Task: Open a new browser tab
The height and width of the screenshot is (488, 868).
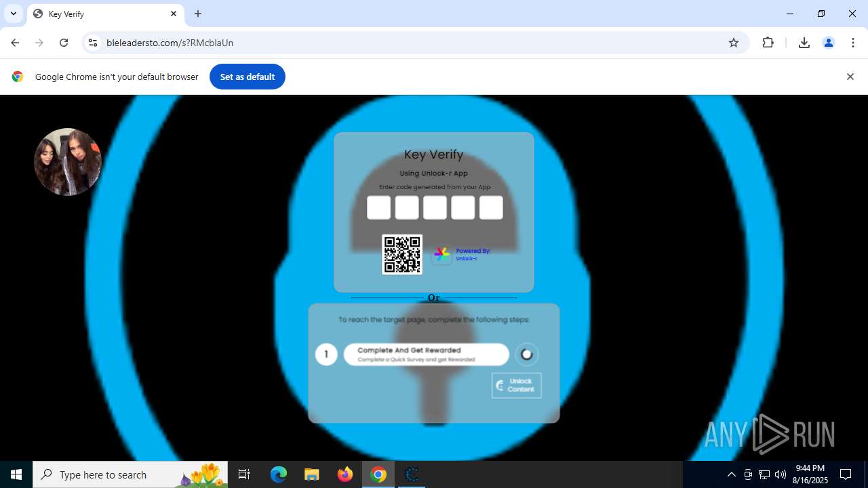Action: (x=198, y=14)
